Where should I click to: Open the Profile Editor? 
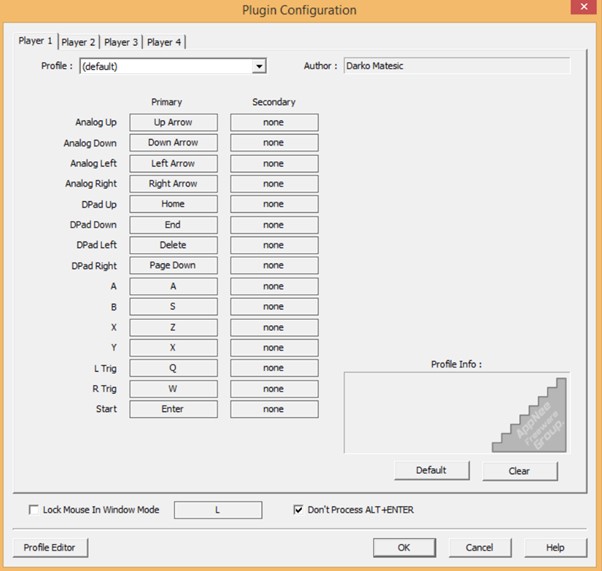50,548
